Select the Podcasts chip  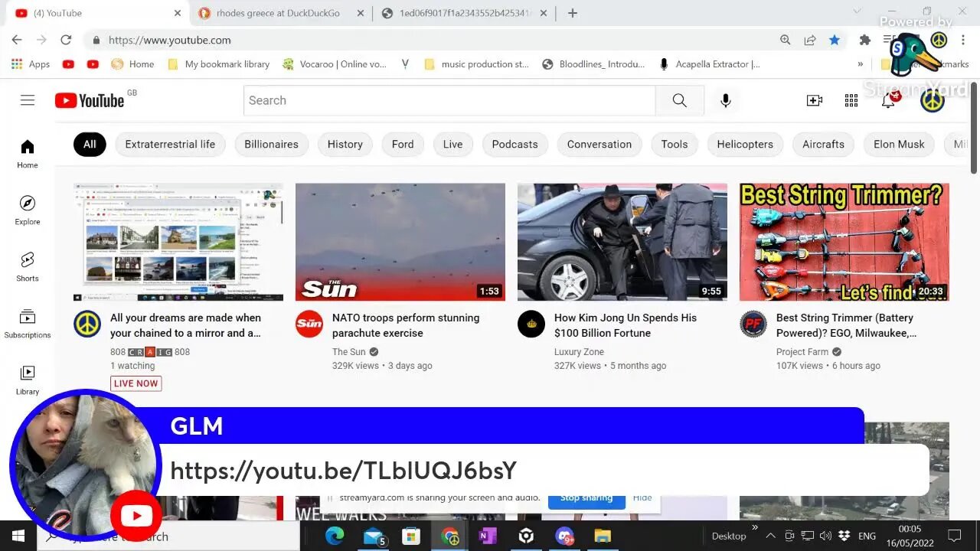point(514,144)
